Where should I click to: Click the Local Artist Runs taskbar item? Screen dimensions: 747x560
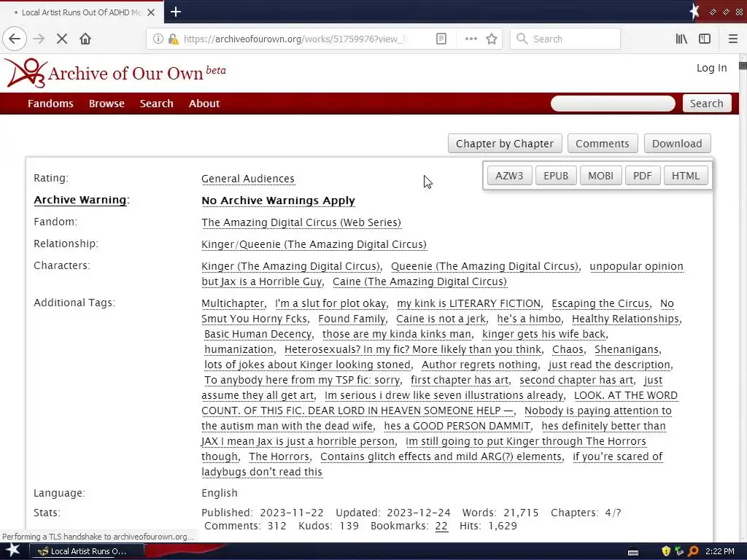pyautogui.click(x=88, y=551)
